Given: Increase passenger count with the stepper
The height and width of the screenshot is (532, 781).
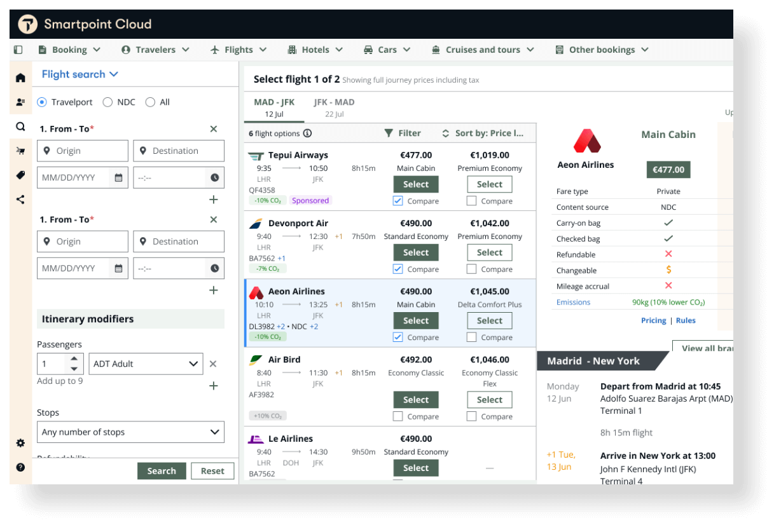Looking at the screenshot, I should (x=74, y=360).
